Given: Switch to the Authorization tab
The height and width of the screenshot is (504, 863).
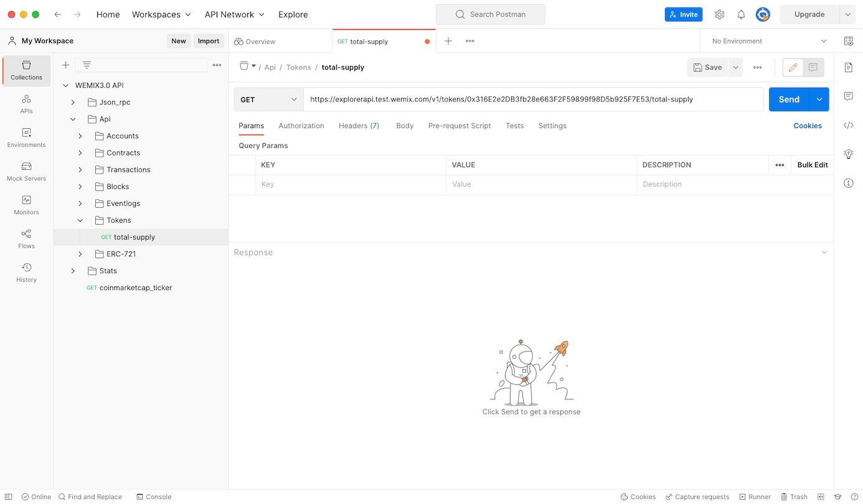Looking at the screenshot, I should [x=301, y=126].
